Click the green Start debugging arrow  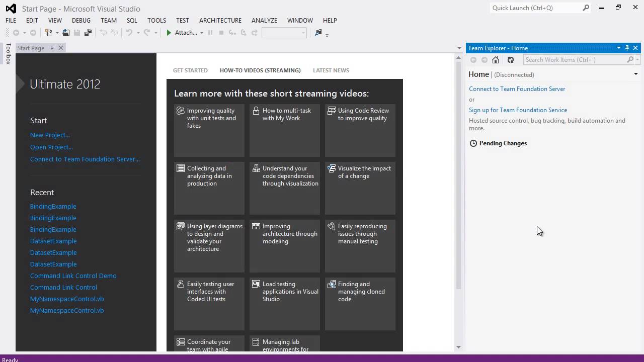coord(169,33)
